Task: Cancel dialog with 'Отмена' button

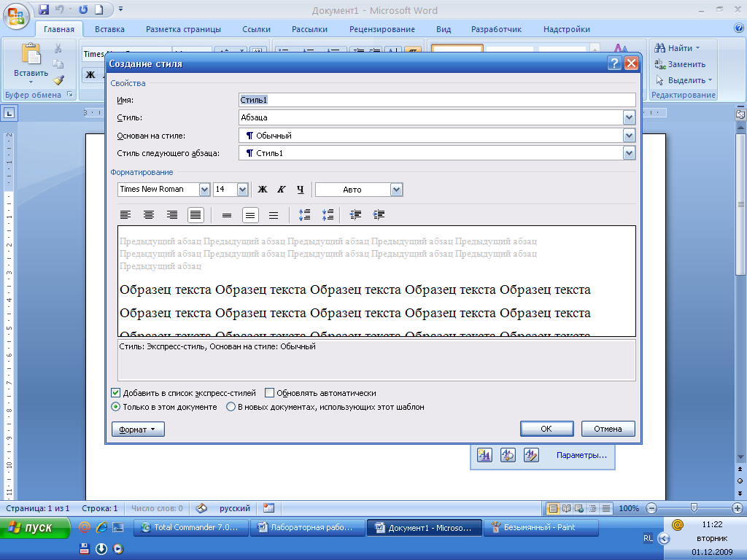Action: pyautogui.click(x=608, y=429)
